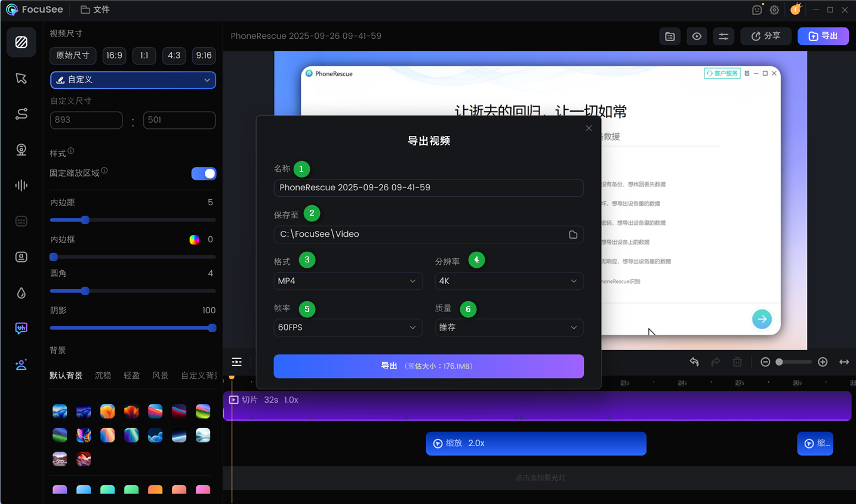
Task: Click the top-right 导出 export button
Action: (x=823, y=36)
